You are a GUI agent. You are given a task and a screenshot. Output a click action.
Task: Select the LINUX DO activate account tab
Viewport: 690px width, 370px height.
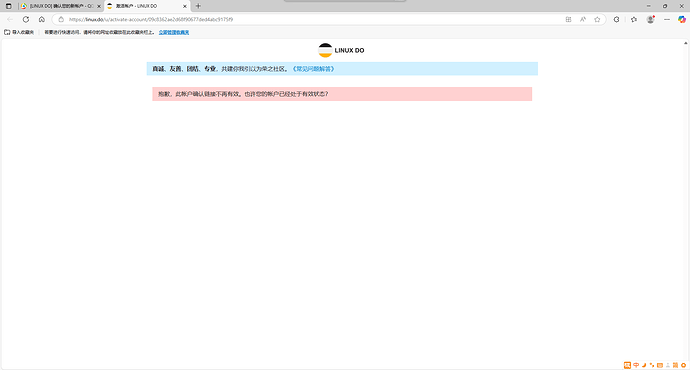tap(144, 6)
